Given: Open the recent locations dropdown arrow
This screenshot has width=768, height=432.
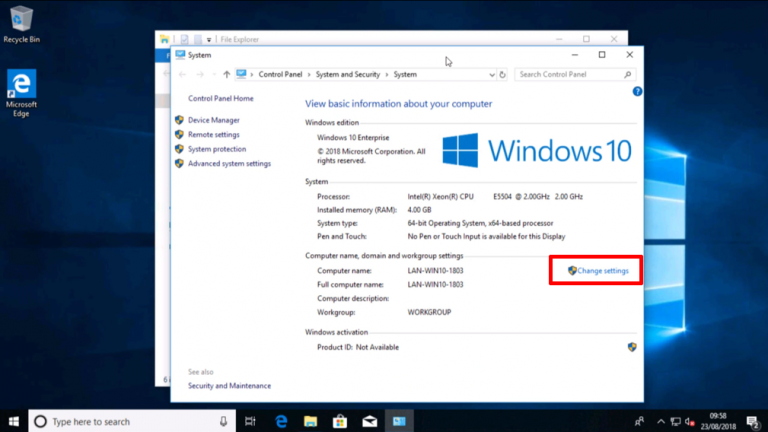Looking at the screenshot, I should 214,74.
